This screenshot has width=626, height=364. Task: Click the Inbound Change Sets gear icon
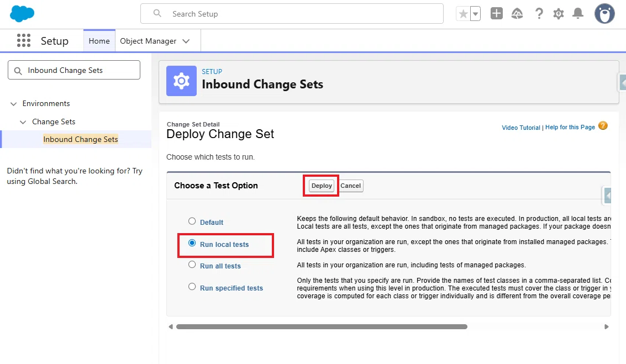click(x=181, y=81)
